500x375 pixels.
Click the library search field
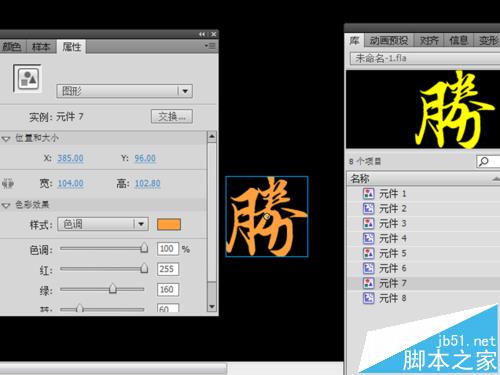(x=488, y=162)
